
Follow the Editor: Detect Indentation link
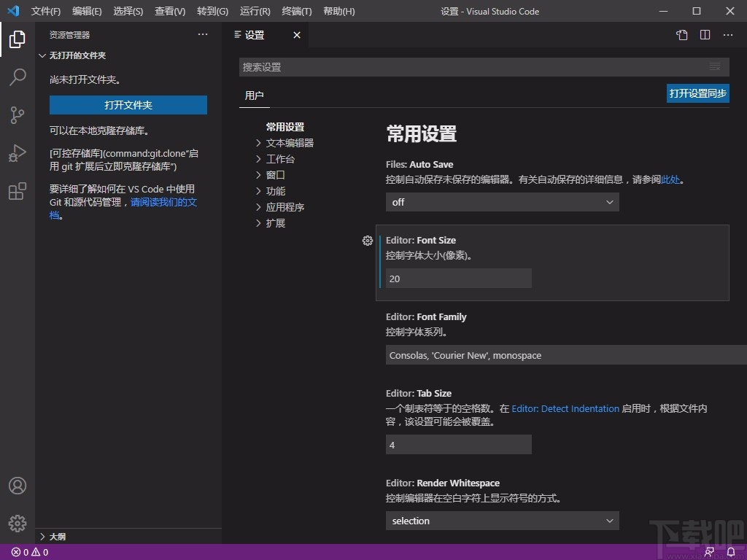coord(565,408)
